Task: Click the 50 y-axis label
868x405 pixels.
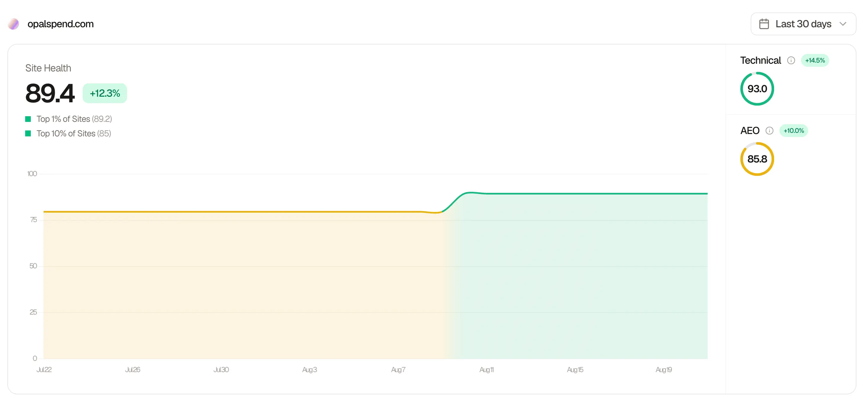Action: tap(33, 266)
